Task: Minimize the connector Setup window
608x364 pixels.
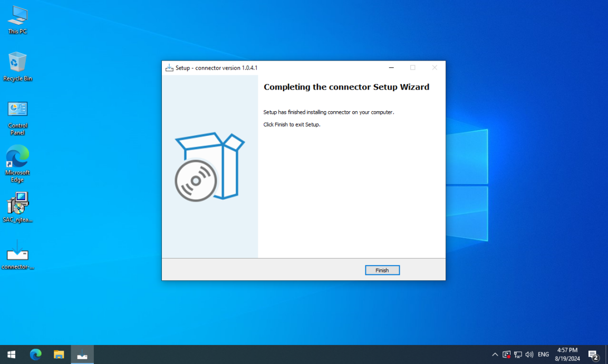Action: pyautogui.click(x=391, y=68)
